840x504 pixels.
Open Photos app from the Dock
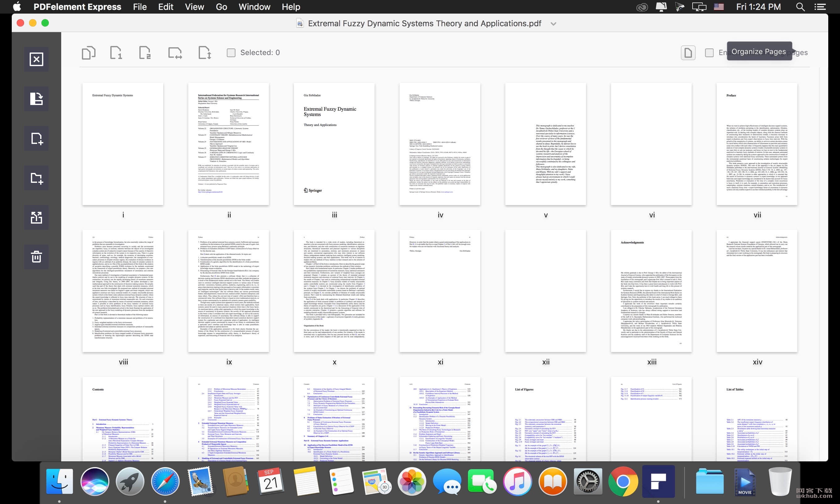pyautogui.click(x=412, y=481)
